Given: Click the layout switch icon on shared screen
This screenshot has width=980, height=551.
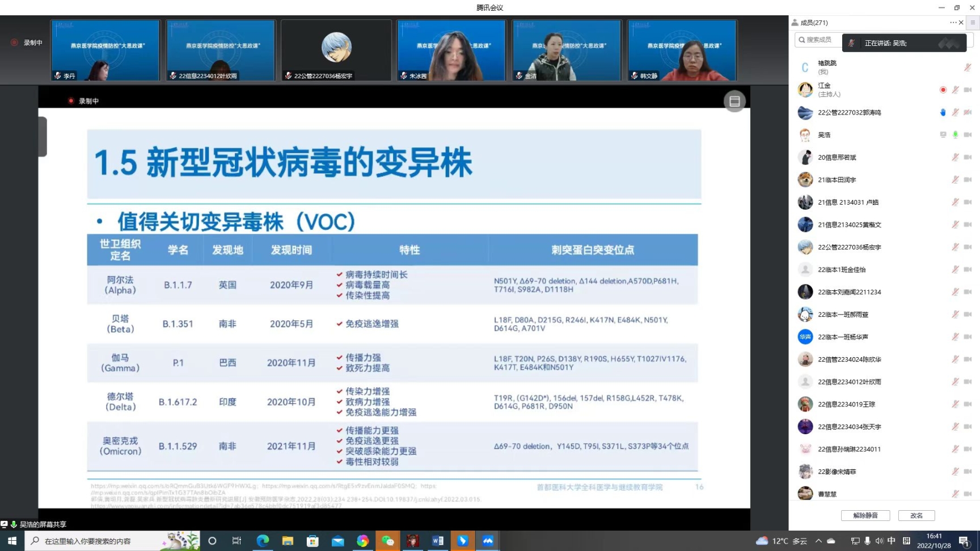Looking at the screenshot, I should 734,101.
